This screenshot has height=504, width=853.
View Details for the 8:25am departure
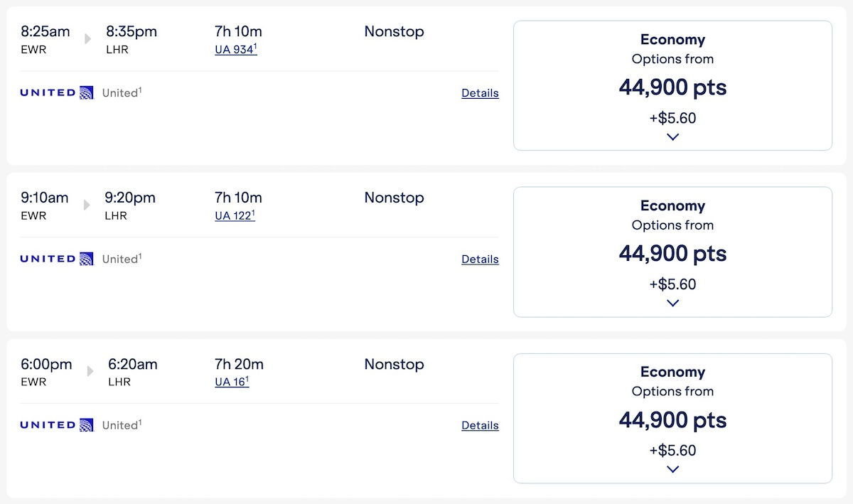[x=480, y=93]
